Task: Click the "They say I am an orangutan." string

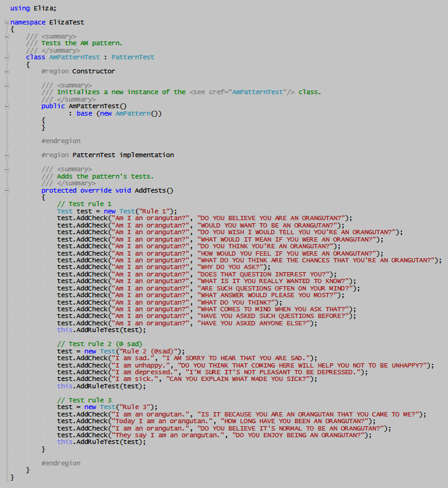Action: [x=168, y=435]
